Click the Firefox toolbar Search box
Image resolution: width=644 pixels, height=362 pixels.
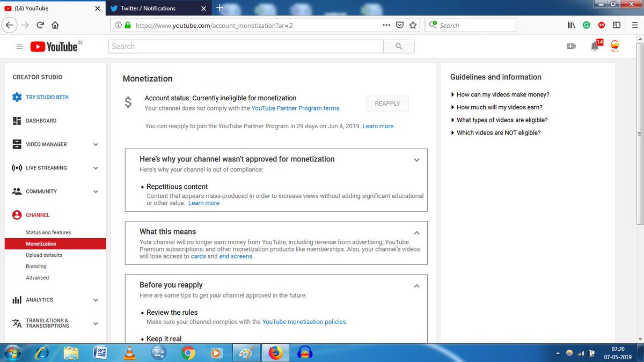[x=470, y=25]
